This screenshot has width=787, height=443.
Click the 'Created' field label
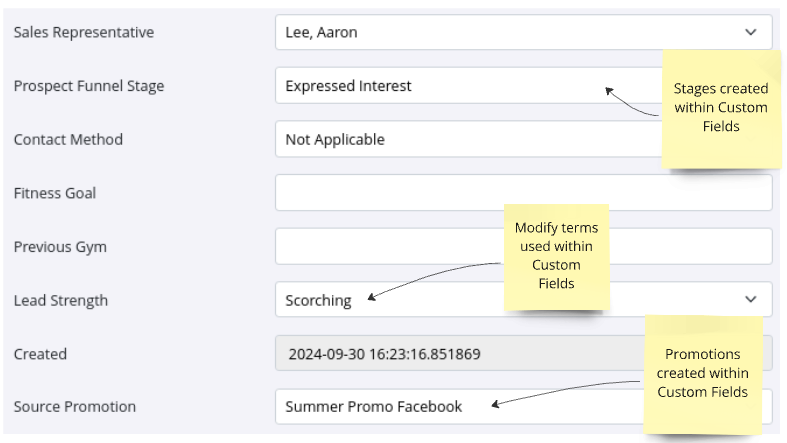coord(40,353)
